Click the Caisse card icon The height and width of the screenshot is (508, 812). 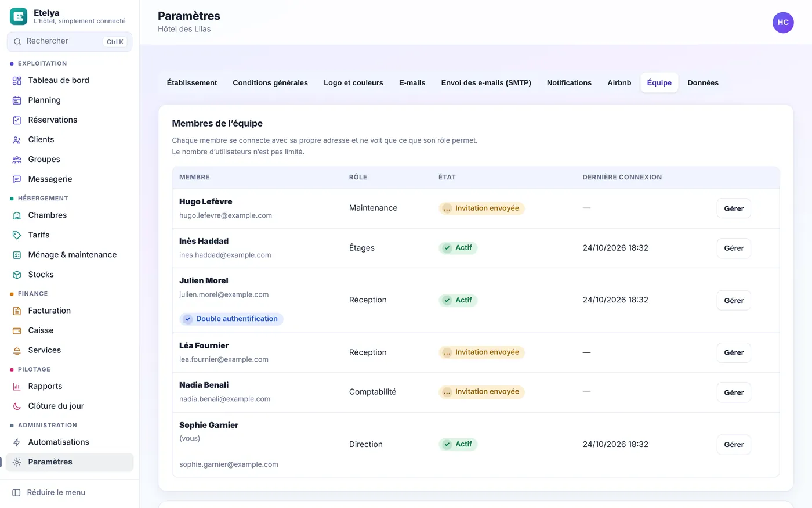click(x=17, y=330)
